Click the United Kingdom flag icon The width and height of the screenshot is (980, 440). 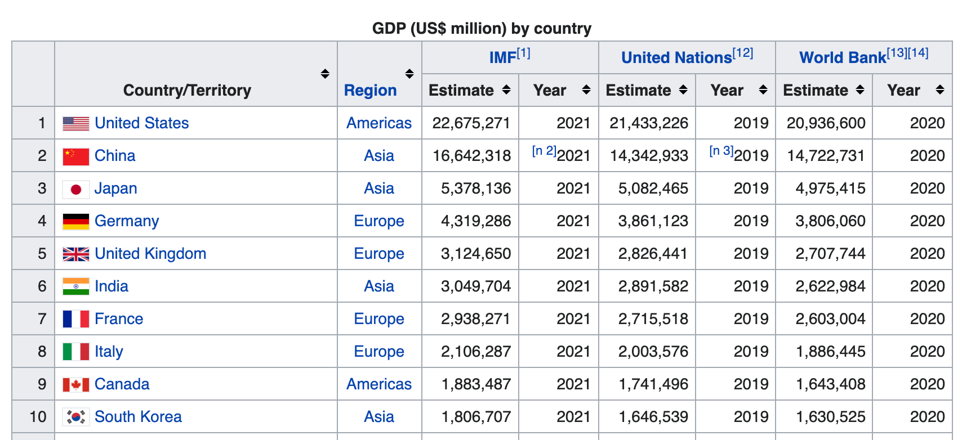pyautogui.click(x=76, y=254)
